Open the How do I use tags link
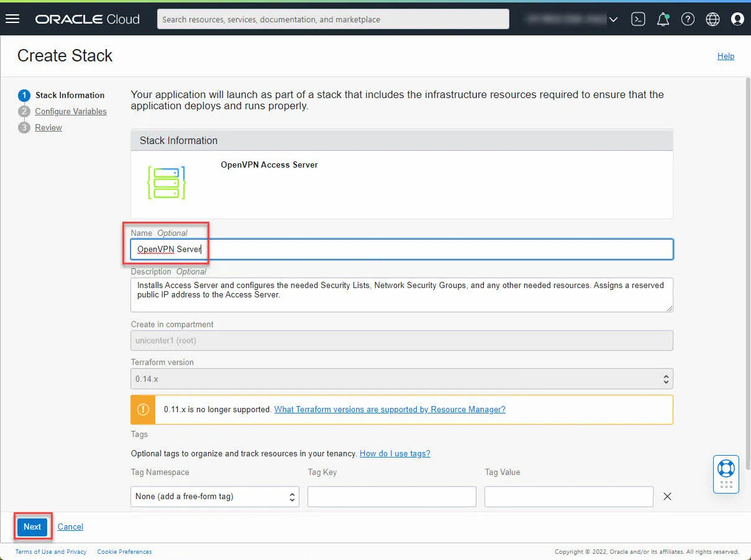 (395, 453)
